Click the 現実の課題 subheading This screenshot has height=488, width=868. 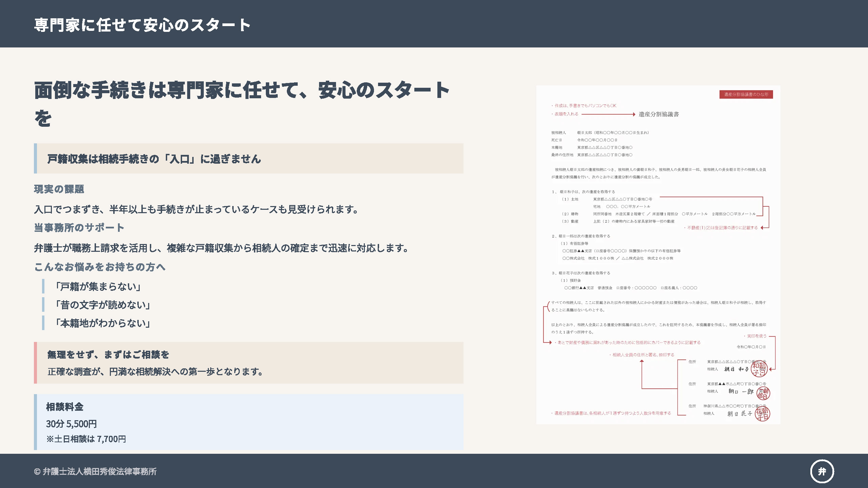[59, 189]
